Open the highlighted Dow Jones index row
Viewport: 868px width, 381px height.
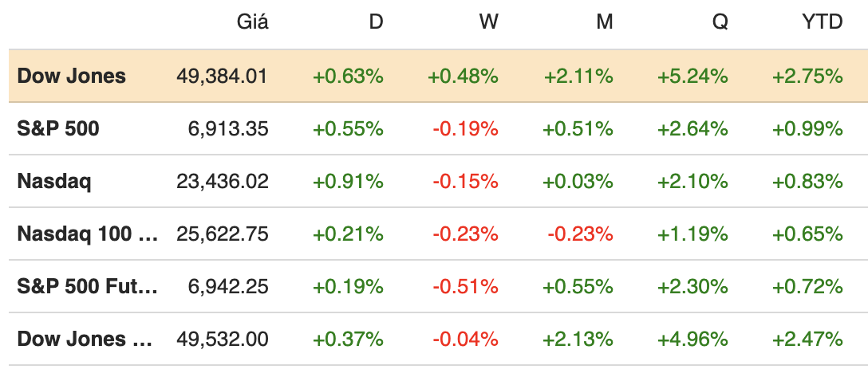[72, 77]
